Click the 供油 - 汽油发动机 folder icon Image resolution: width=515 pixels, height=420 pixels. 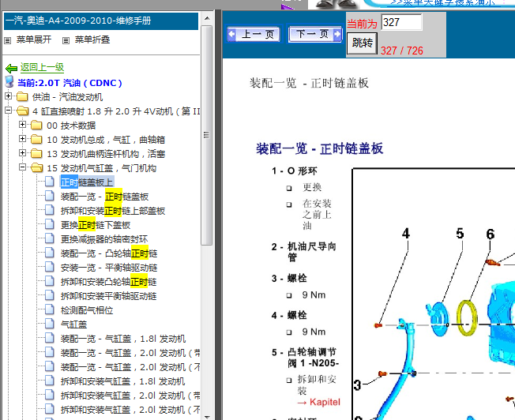pos(22,97)
